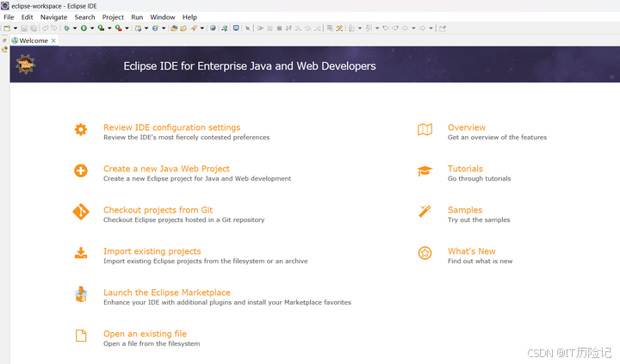Close the Welcome tab
The width and height of the screenshot is (620, 364).
(53, 40)
